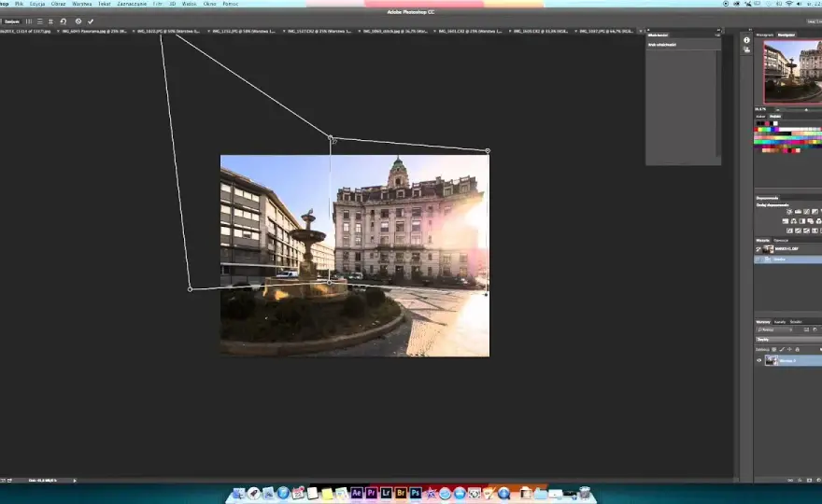Click the red swatch in Swatches panel
This screenshot has height=504, width=822.
[757, 130]
